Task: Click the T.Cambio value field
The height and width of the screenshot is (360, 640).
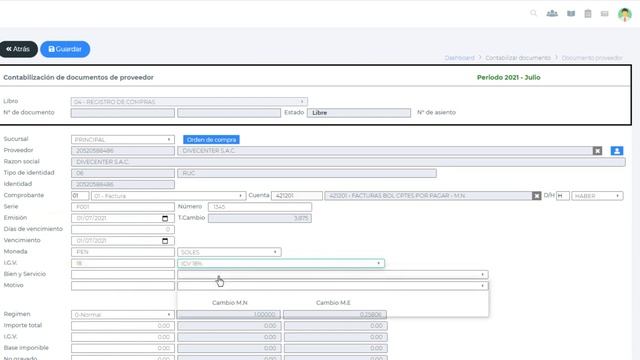Action: click(260, 218)
